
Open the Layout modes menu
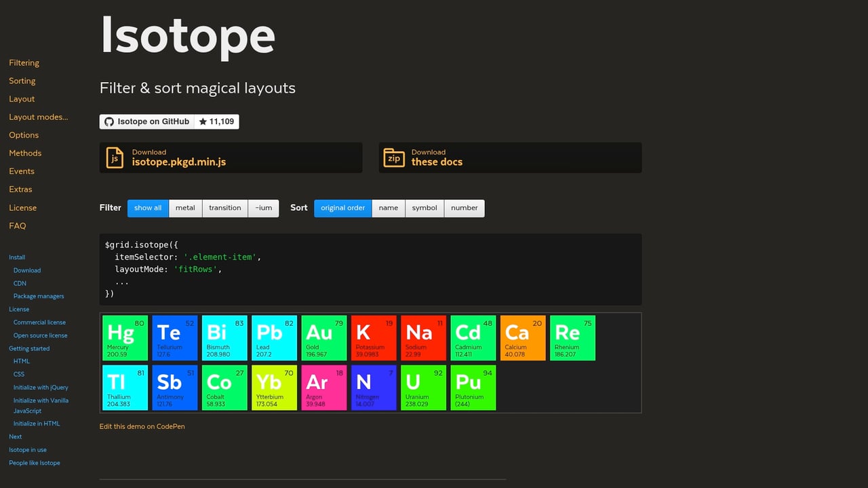[x=38, y=117]
